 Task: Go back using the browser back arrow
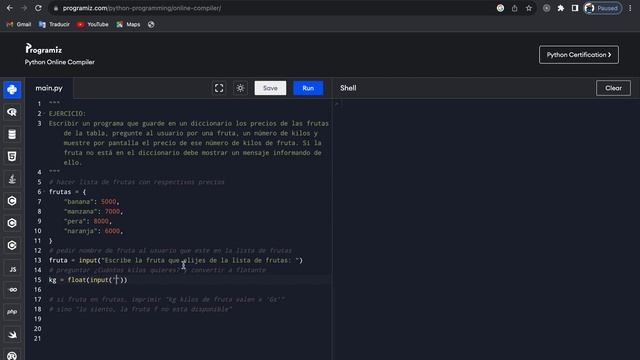tap(10, 8)
